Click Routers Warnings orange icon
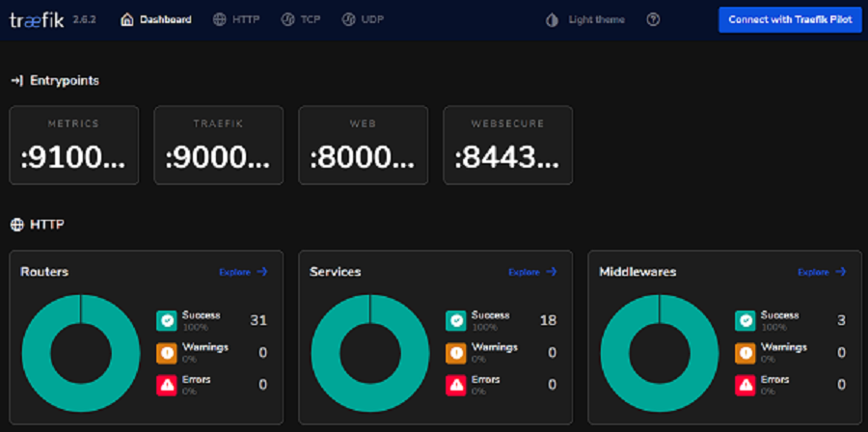This screenshot has width=868, height=432. [x=167, y=353]
